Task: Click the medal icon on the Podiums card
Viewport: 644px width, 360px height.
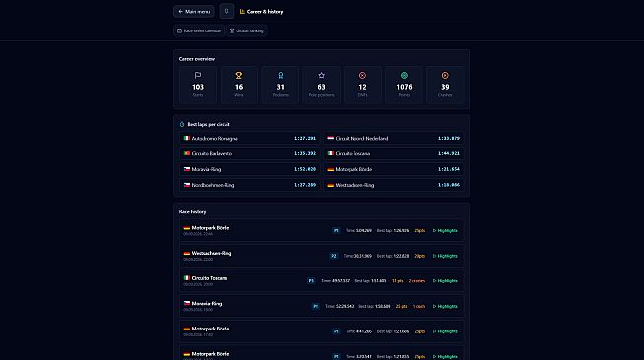Action: click(280, 76)
